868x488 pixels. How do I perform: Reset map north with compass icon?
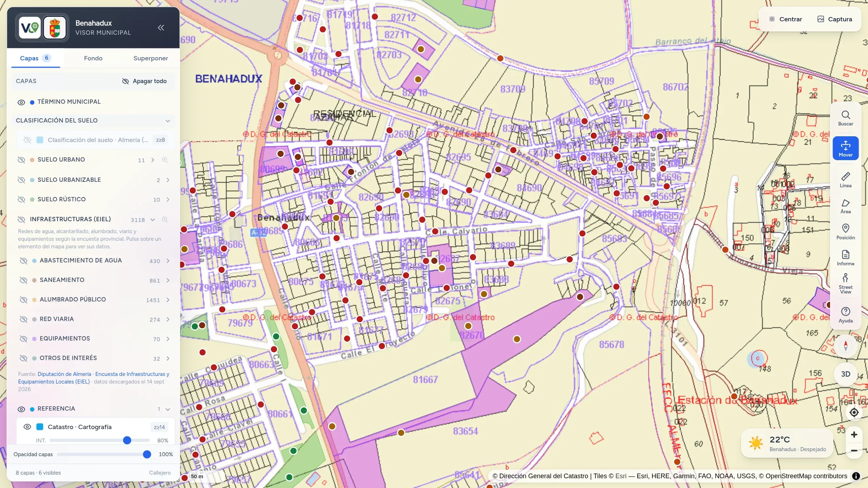846,346
